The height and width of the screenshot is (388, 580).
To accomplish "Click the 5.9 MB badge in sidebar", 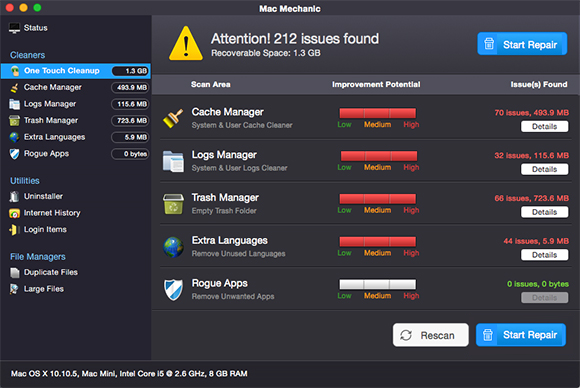I will tap(130, 137).
